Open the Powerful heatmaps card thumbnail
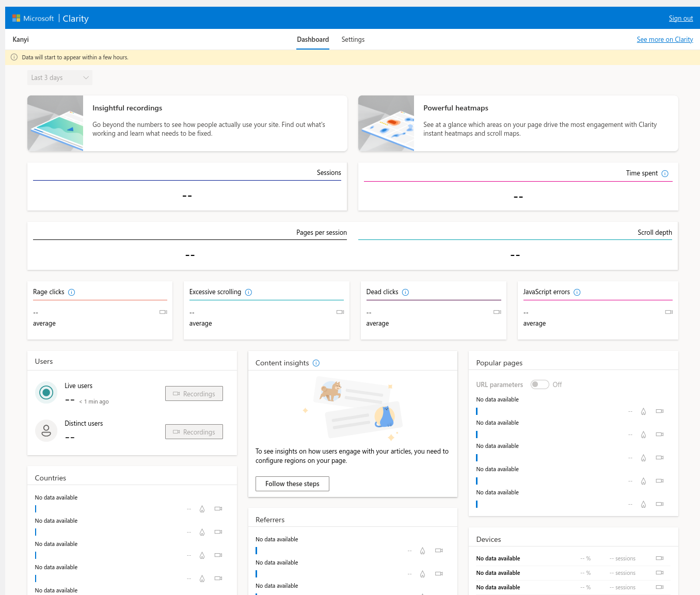The height and width of the screenshot is (595, 700). tap(386, 123)
